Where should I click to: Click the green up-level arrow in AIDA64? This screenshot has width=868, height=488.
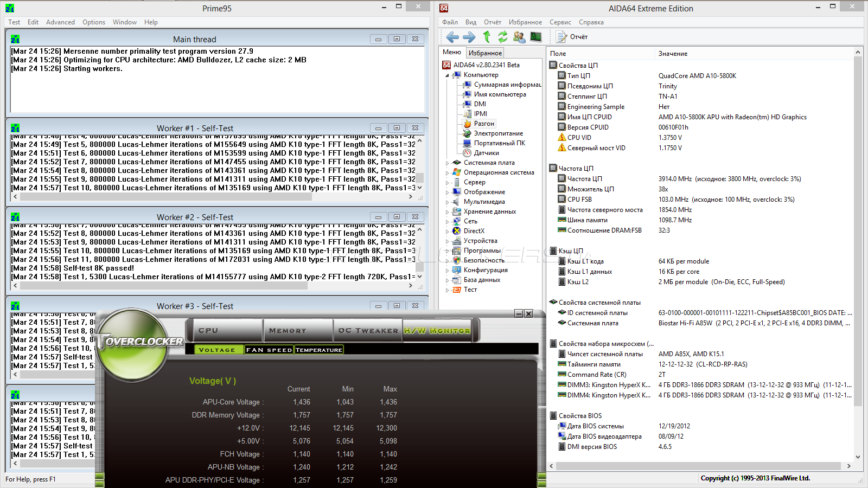point(487,36)
